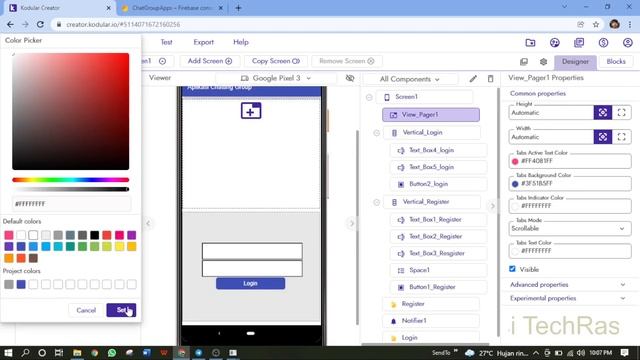Edit the Tabs Indicator Color field

tap(570, 206)
